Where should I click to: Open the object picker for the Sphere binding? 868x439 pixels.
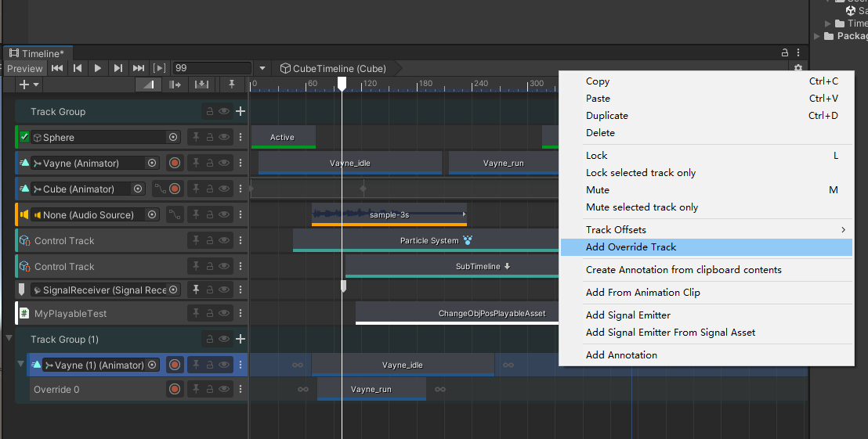click(173, 138)
